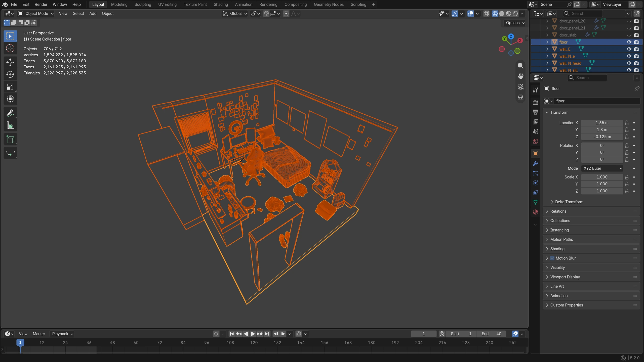
Task: Open the Add menu in viewport header
Action: coord(93,14)
